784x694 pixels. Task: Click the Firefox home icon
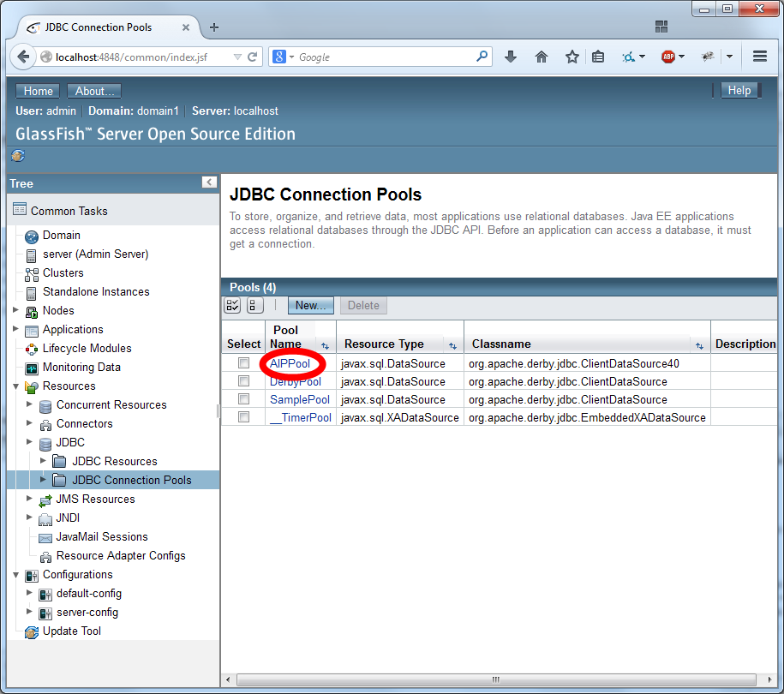pyautogui.click(x=542, y=57)
